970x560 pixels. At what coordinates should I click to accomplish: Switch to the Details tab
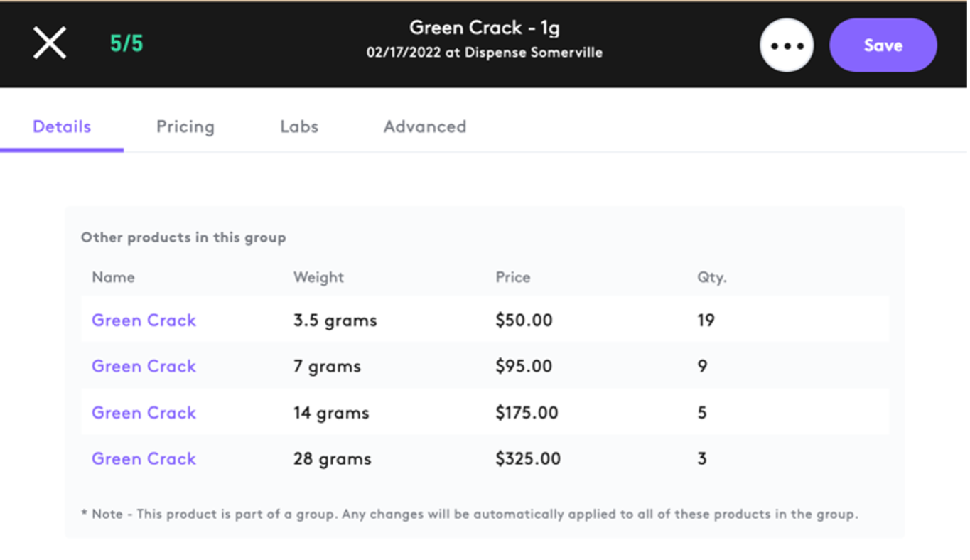[x=62, y=126]
